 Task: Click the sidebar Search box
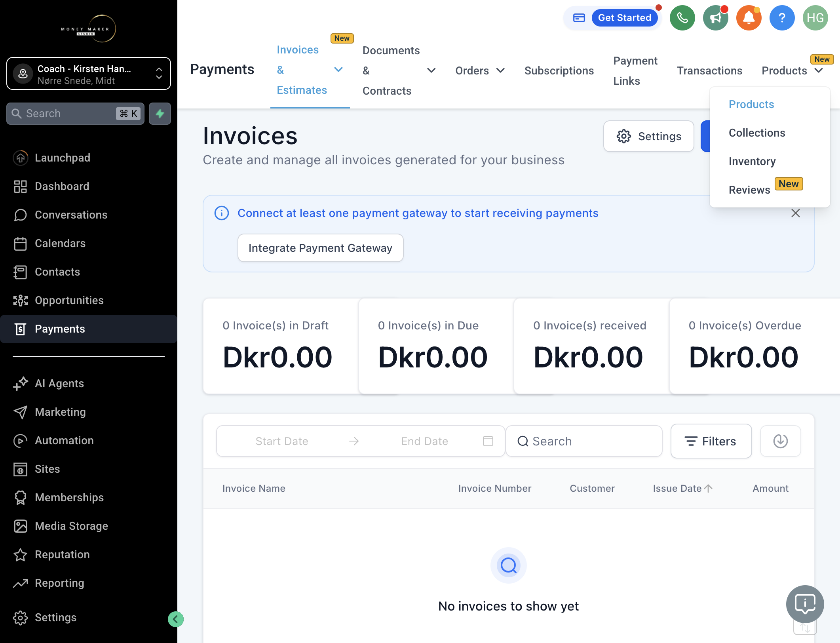[76, 114]
